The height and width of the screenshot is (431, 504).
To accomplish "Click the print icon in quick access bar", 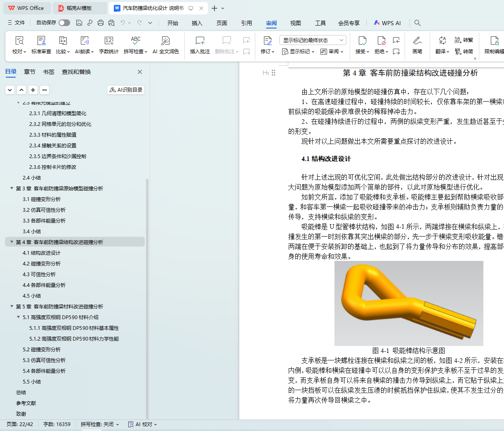I will point(101,23).
